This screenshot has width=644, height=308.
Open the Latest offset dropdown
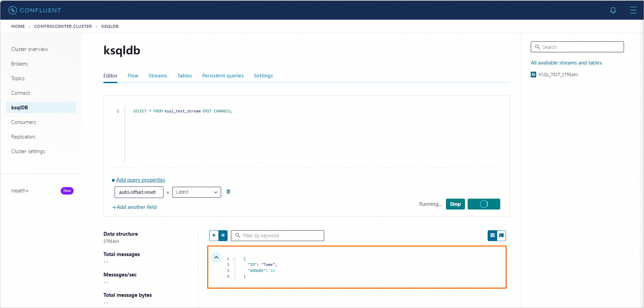click(x=197, y=192)
